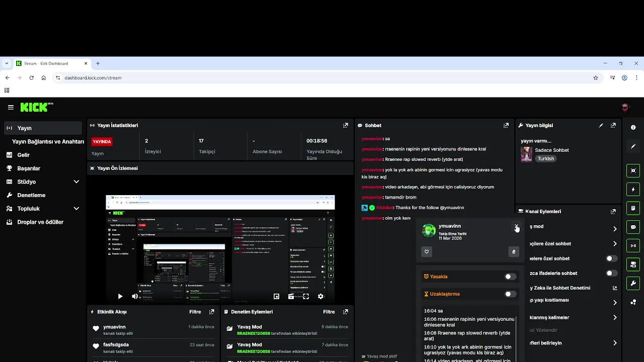Open the preview player settings gear
Image resolution: width=644 pixels, height=362 pixels.
[320, 297]
